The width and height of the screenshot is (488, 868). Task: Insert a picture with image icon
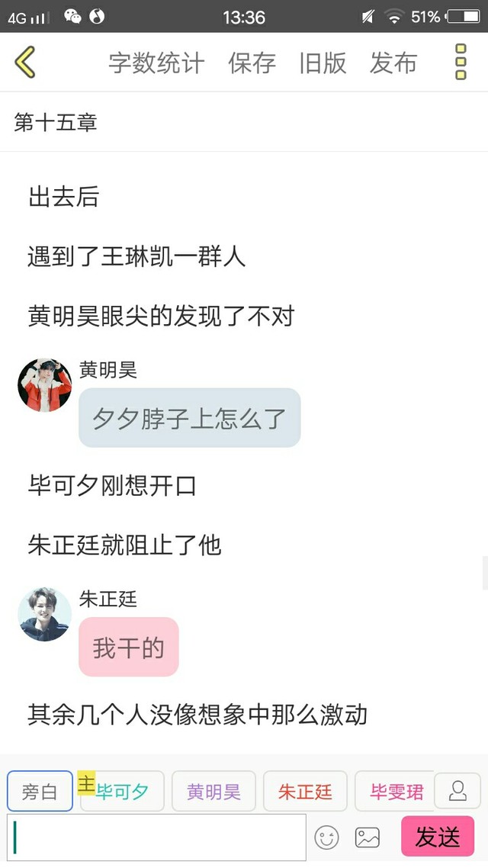coord(368,837)
